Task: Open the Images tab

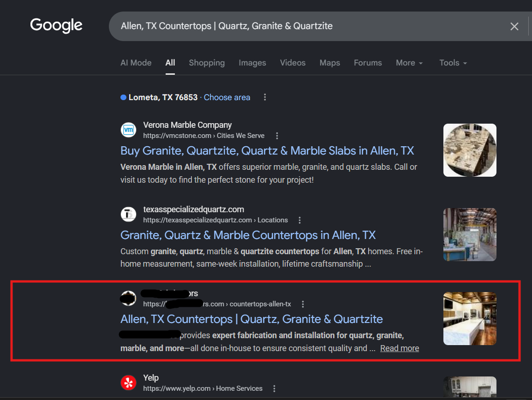Action: 252,63
